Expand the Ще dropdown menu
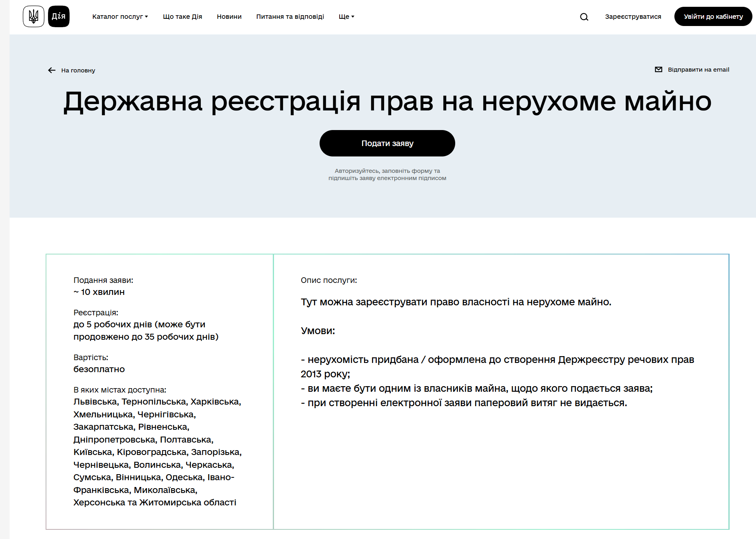The image size is (756, 539). pos(346,17)
